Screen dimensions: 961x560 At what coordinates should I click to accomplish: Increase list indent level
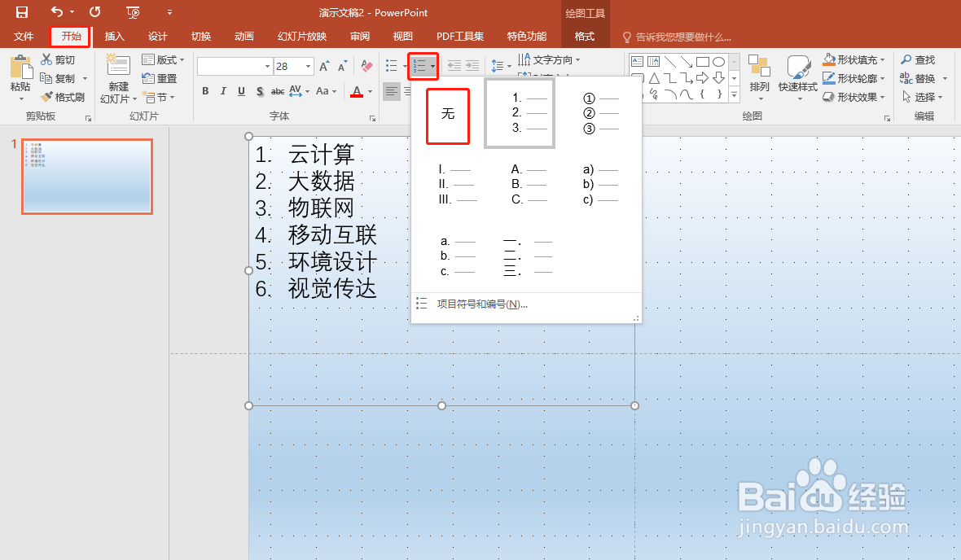(472, 66)
